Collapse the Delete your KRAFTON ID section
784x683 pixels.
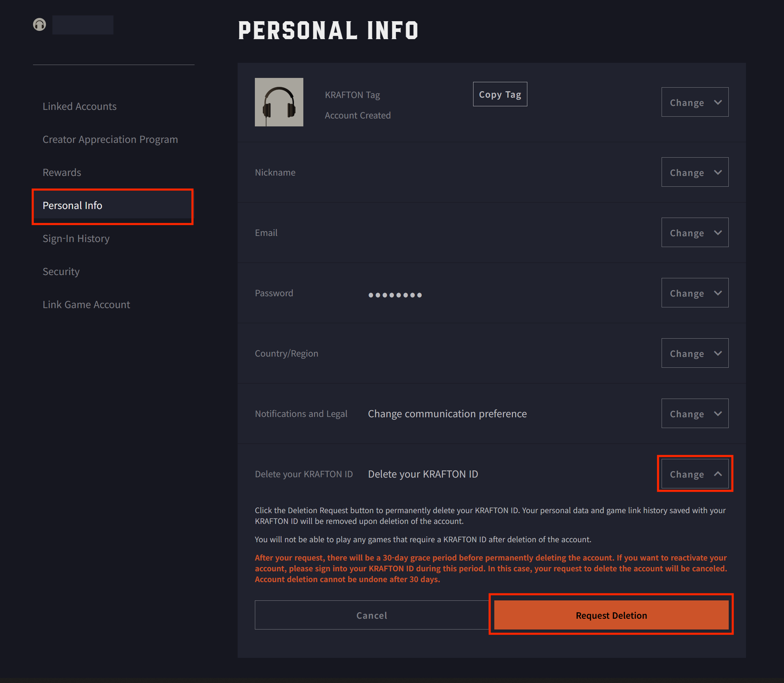[695, 474]
